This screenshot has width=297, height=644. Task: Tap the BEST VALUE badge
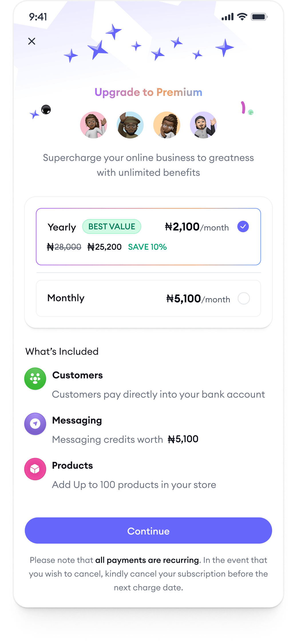click(x=112, y=226)
